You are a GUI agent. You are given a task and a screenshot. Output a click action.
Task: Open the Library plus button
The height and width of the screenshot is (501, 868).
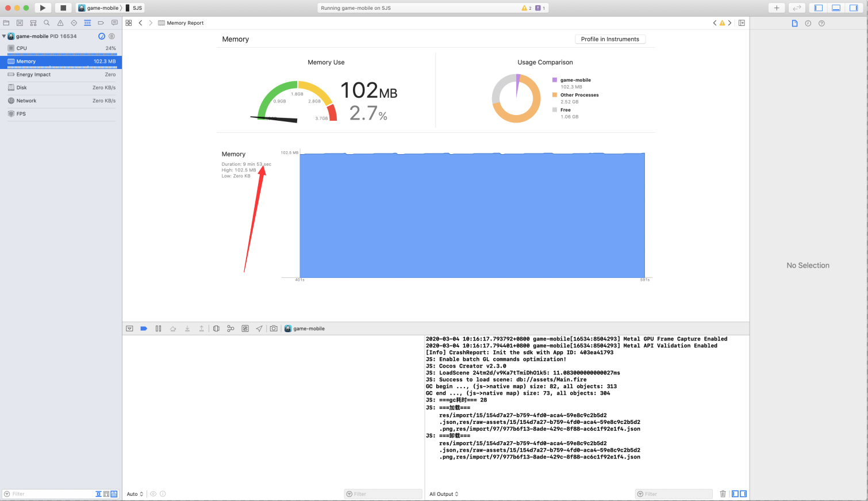point(777,8)
